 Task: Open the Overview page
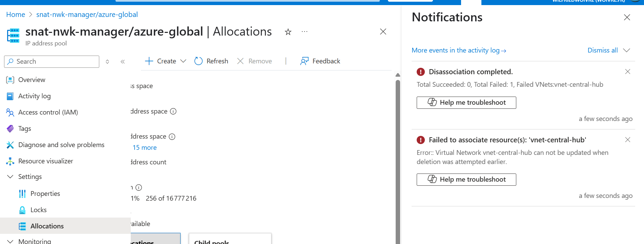tap(32, 80)
